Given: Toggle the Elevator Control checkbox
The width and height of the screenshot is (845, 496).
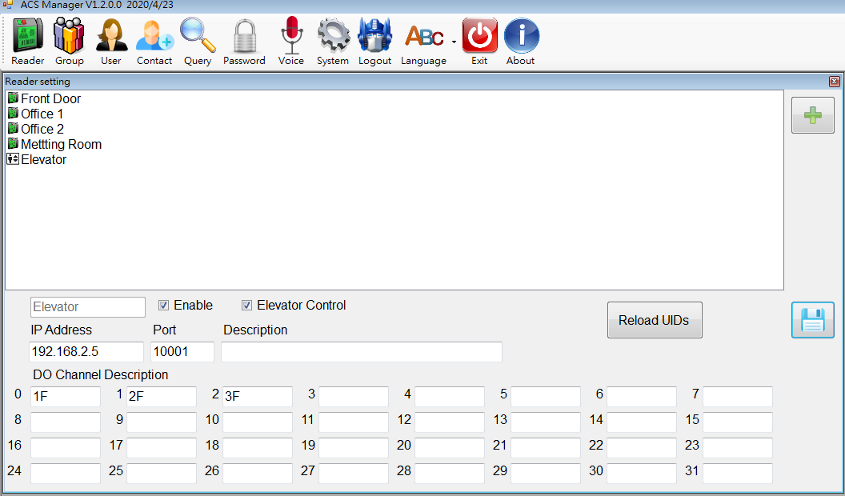Looking at the screenshot, I should (247, 306).
